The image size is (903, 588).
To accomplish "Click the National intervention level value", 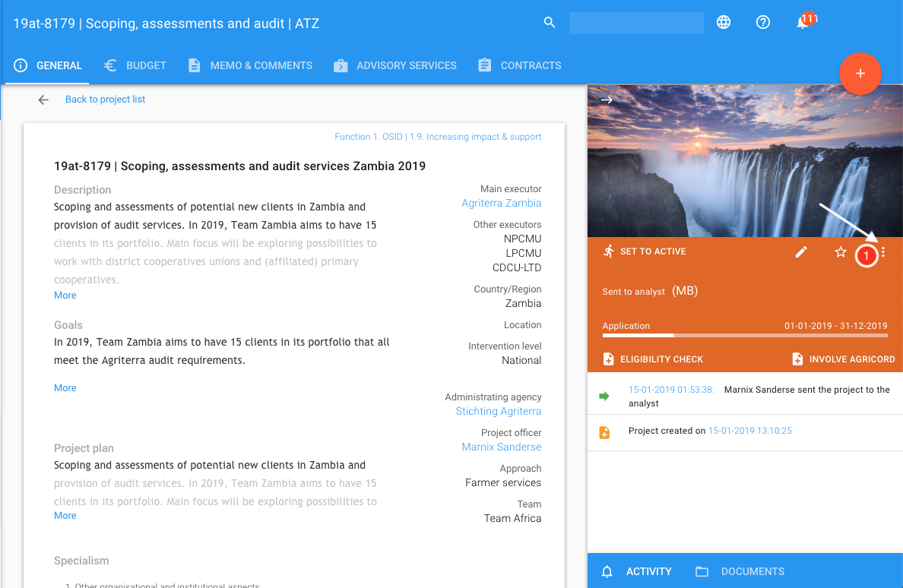I will (x=521, y=360).
